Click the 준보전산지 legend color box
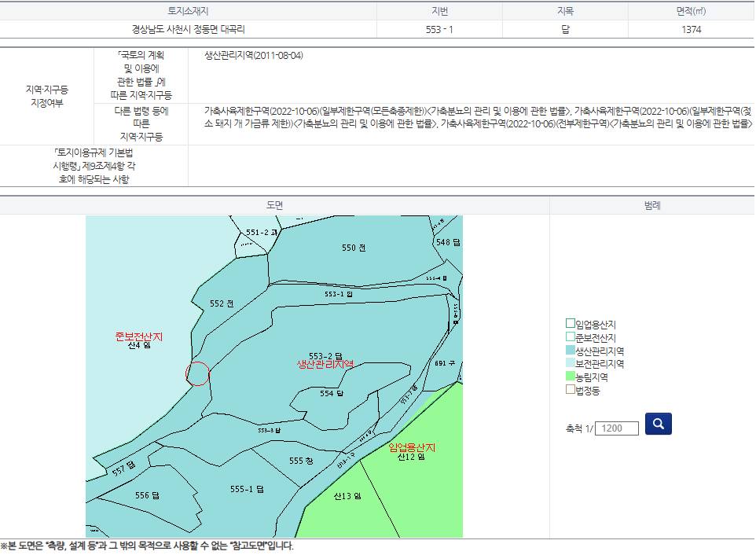The height and width of the screenshot is (555, 756). pos(571,336)
